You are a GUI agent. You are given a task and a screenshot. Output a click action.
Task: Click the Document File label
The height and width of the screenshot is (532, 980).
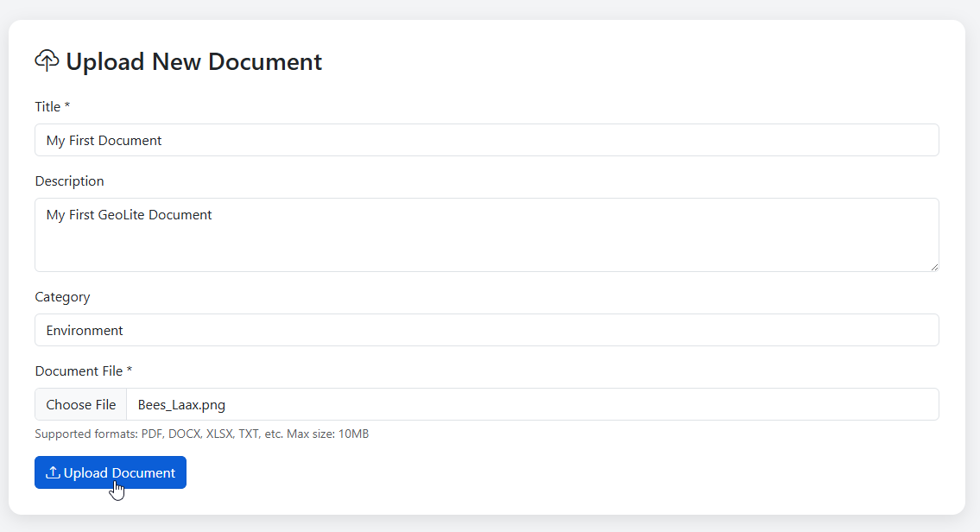79,371
